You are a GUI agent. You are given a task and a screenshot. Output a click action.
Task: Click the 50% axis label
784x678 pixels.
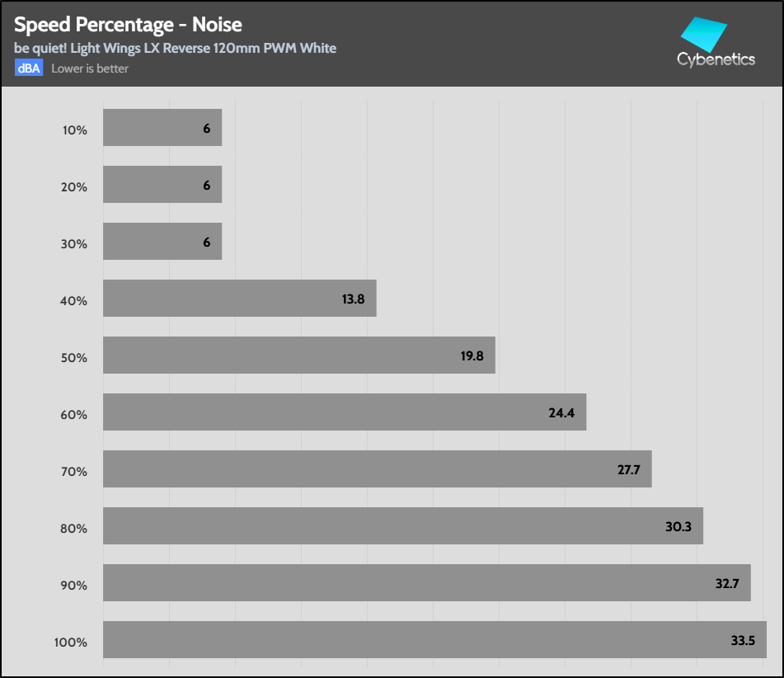74,358
